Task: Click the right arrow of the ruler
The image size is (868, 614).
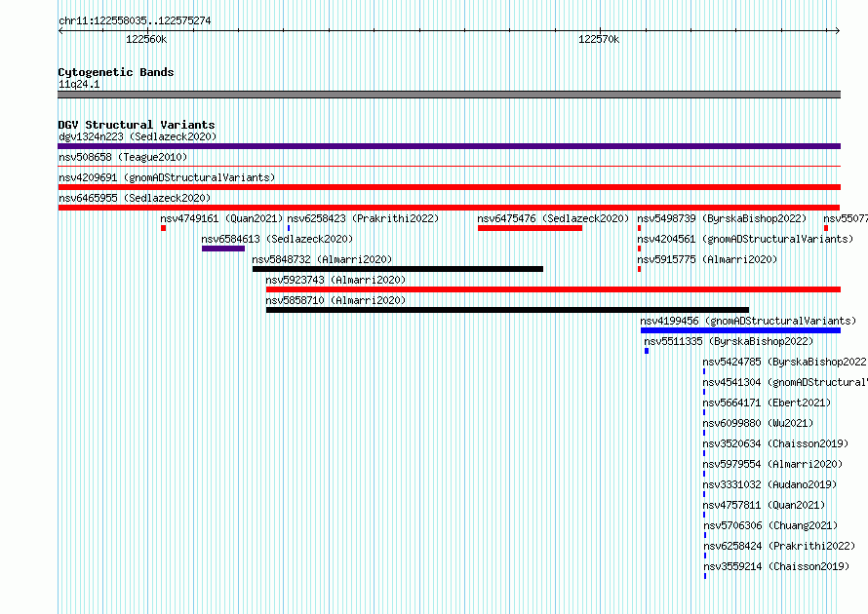Action: point(838,31)
